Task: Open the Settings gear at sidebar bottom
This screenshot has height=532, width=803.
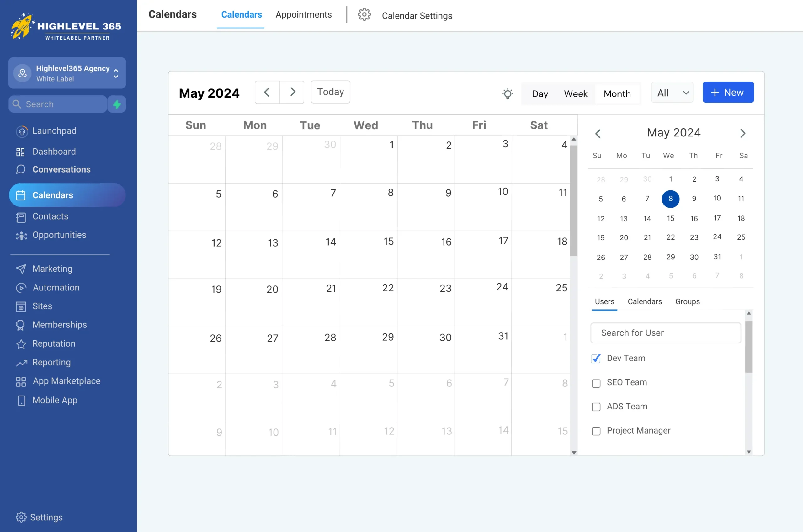Action: (x=21, y=517)
